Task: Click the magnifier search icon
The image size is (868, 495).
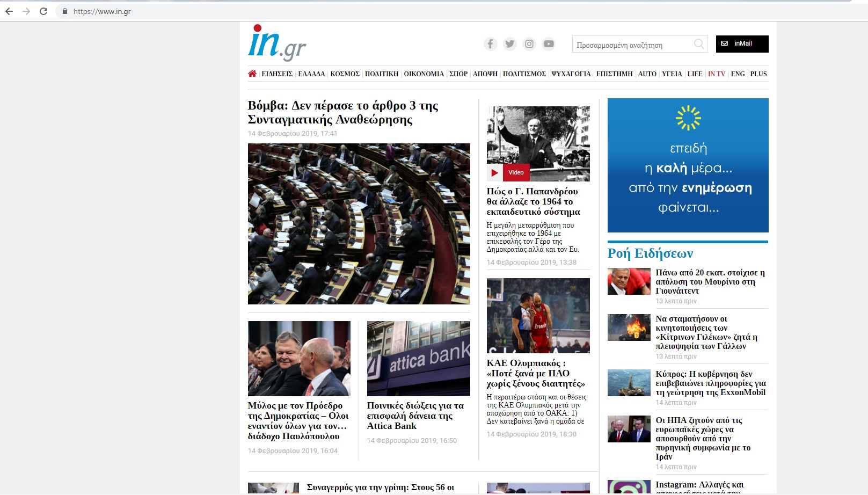Action: (699, 44)
